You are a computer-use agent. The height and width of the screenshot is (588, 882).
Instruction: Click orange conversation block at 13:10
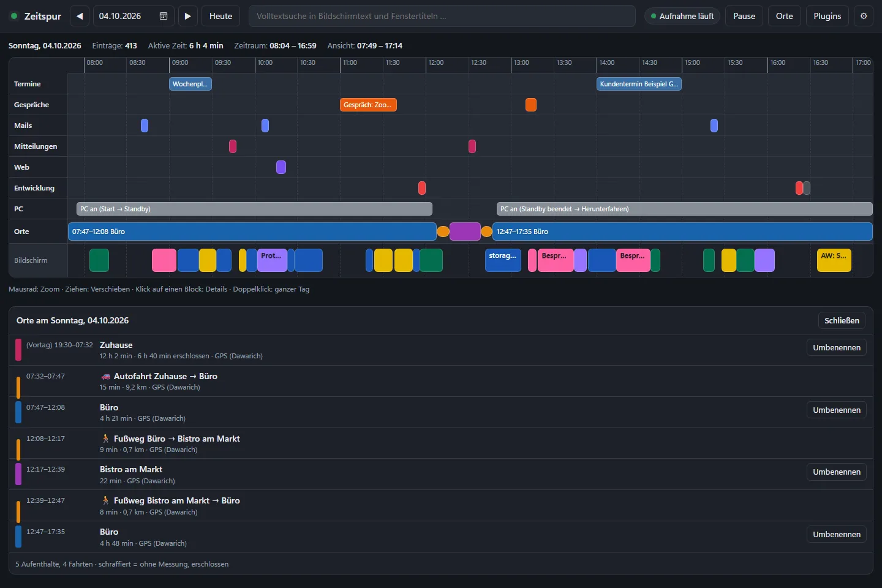click(531, 105)
